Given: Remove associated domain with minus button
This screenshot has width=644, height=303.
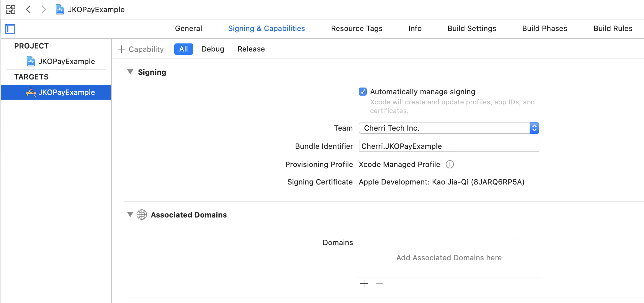Looking at the screenshot, I should (380, 284).
